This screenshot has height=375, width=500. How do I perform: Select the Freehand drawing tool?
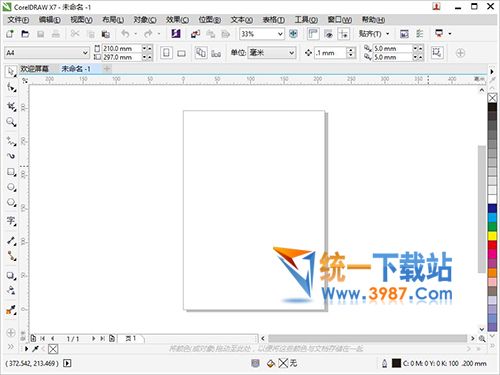[11, 141]
